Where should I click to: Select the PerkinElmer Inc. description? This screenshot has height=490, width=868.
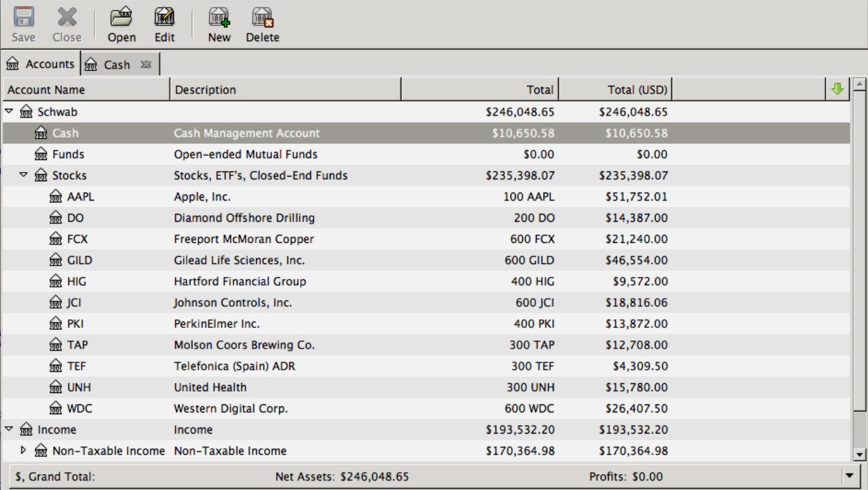click(x=217, y=324)
